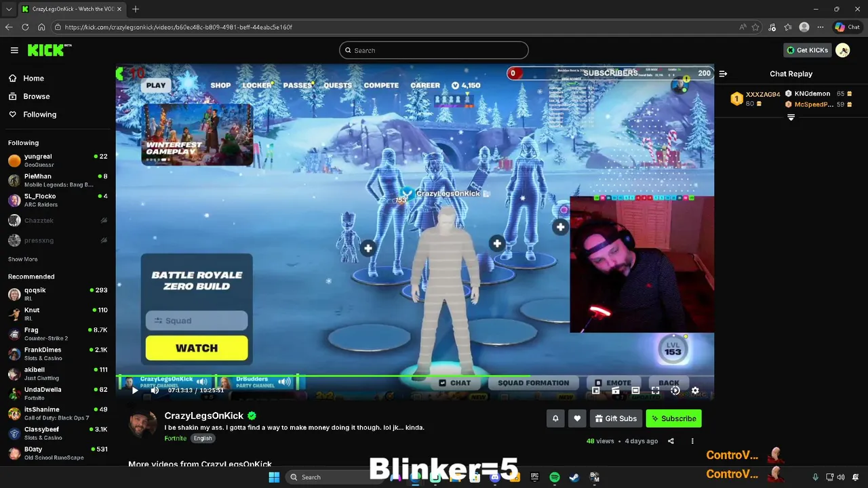The image size is (868, 488).
Task: Open B0aty recommended channel
Action: (58, 453)
